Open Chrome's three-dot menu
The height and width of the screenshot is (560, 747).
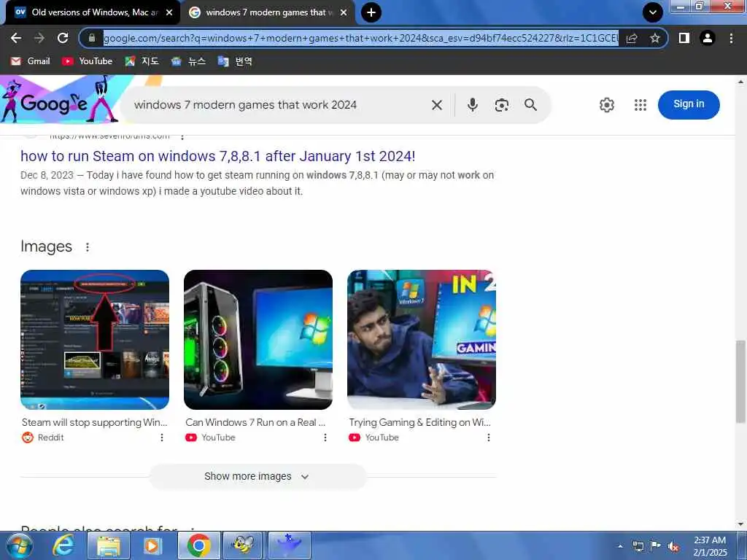click(731, 38)
